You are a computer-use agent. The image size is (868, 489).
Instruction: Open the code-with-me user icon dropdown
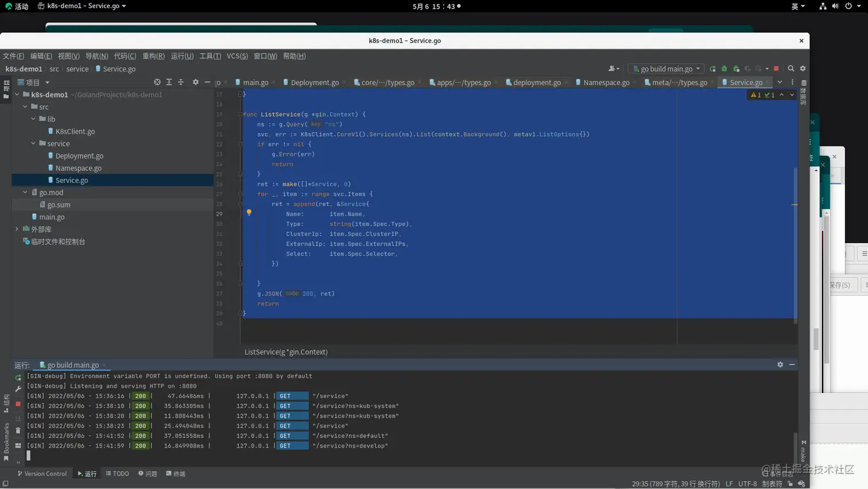click(x=614, y=68)
